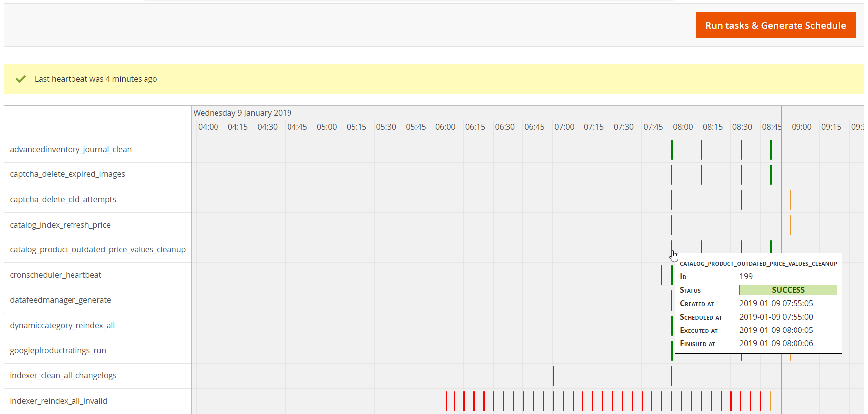Click the green marker in catalog_index_refresh_price row
Viewport: 868px width, 414px height.
pyautogui.click(x=672, y=225)
